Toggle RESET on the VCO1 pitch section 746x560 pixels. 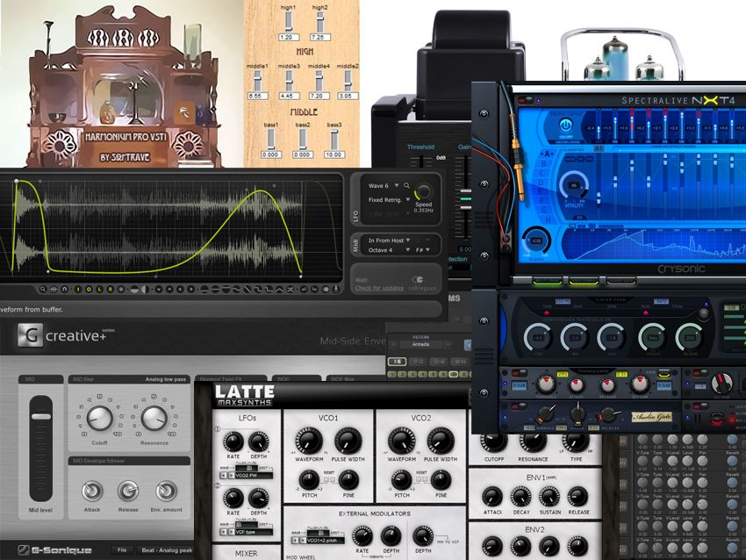point(328,479)
